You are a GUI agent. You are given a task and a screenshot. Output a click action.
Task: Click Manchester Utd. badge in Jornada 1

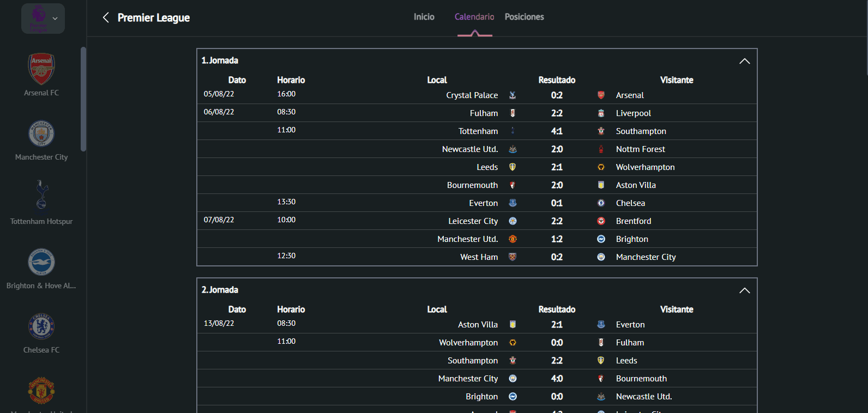click(513, 239)
